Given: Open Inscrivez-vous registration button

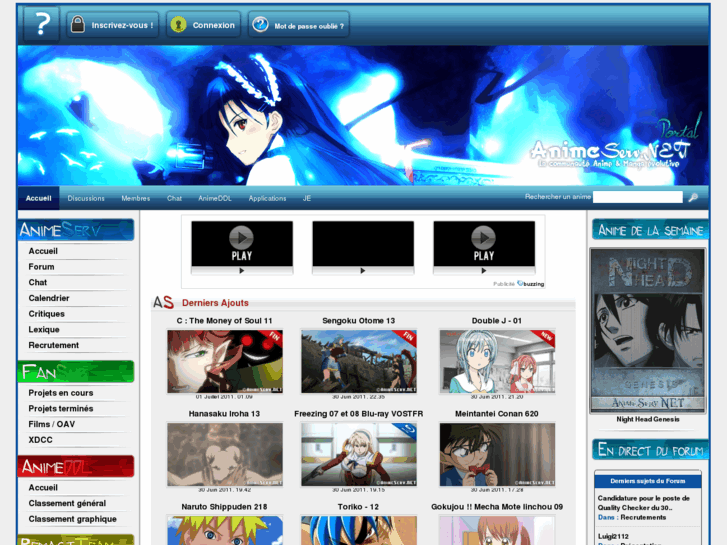Looking at the screenshot, I should (x=112, y=25).
